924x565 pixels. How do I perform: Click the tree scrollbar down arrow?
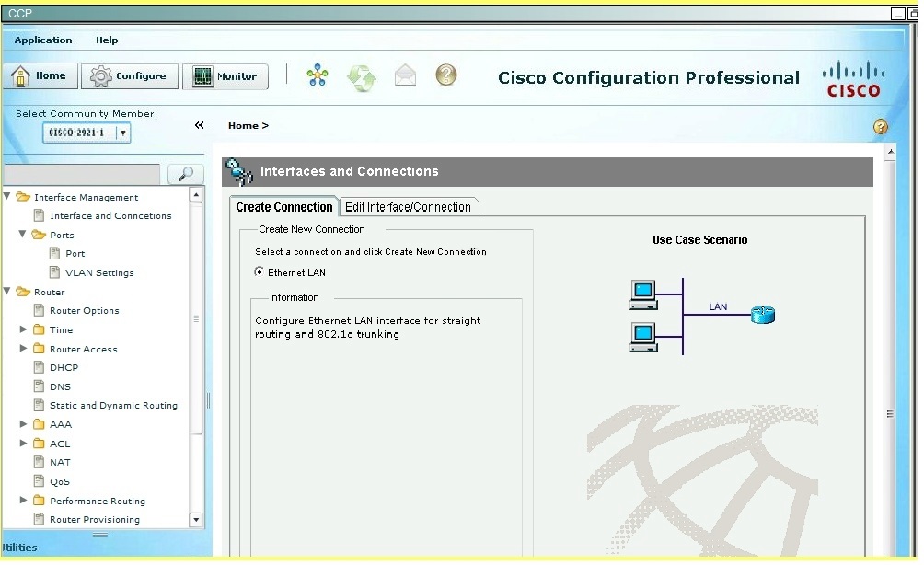(196, 520)
